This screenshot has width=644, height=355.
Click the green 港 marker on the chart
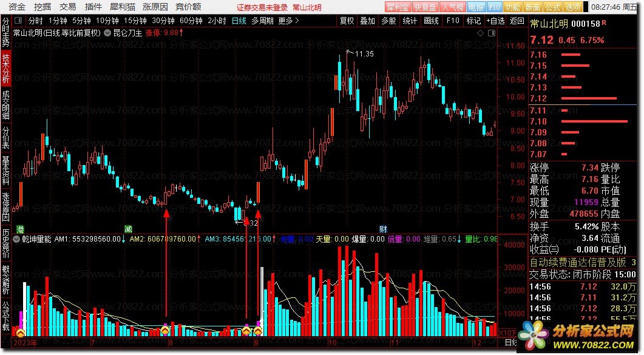click(x=20, y=229)
